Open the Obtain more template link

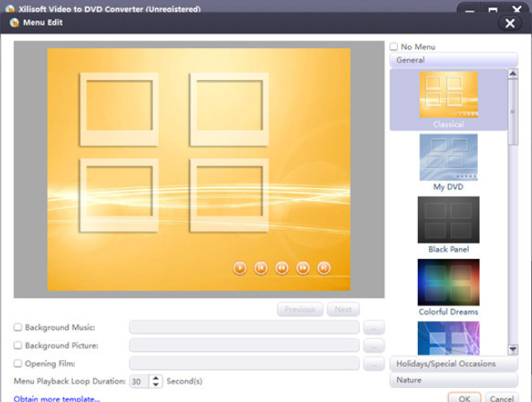[x=57, y=399]
